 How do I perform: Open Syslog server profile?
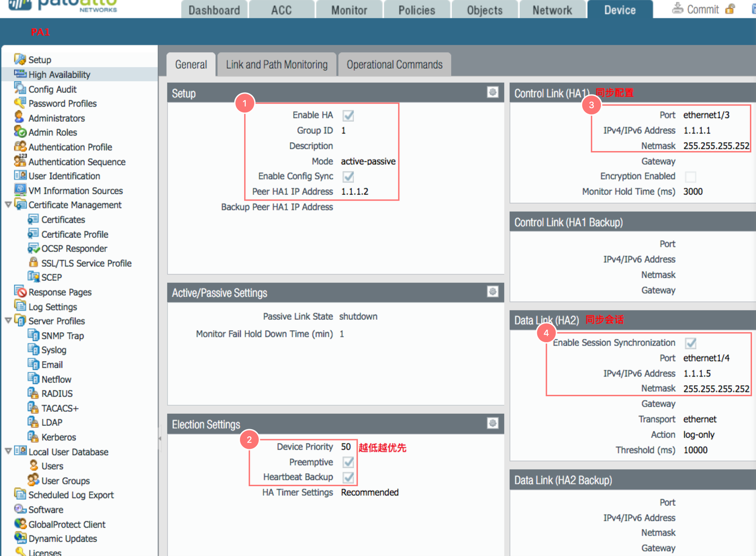coord(54,350)
